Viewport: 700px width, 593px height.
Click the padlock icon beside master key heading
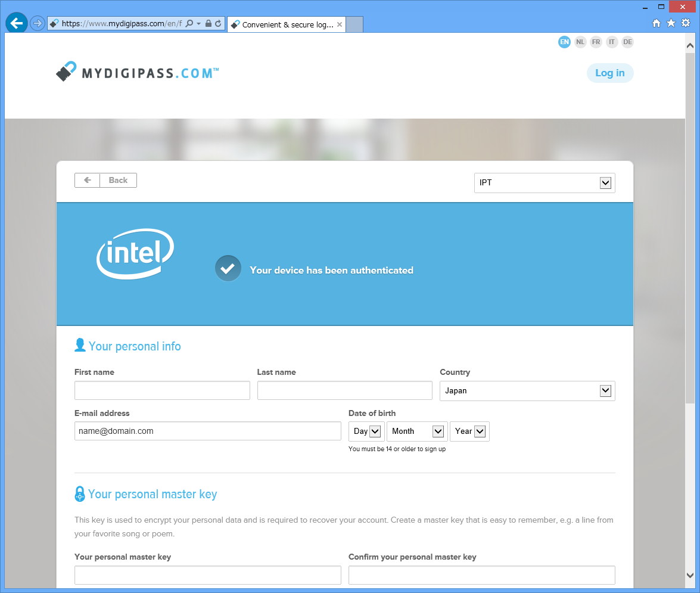79,494
